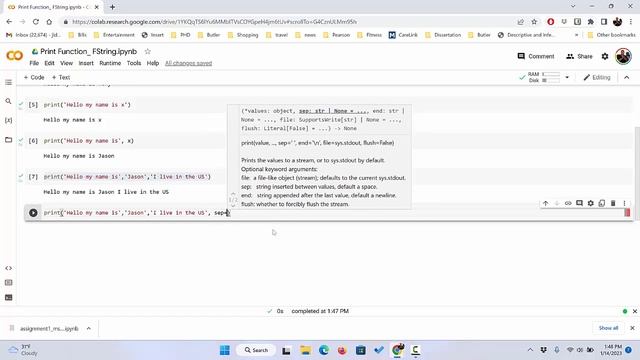Screen dimensions: 640x360
Task: Open Windows Start menu
Action: [x=225, y=350]
